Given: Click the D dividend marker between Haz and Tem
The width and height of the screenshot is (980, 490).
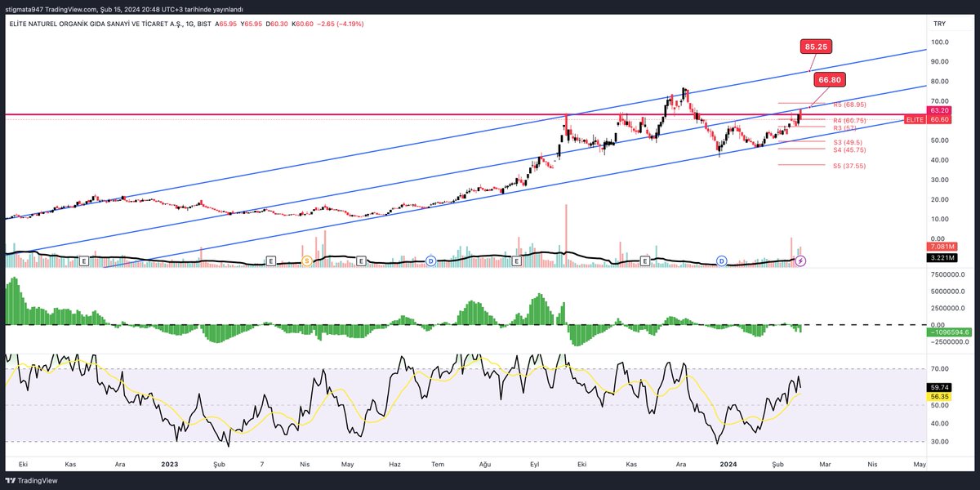Looking at the screenshot, I should (x=430, y=261).
